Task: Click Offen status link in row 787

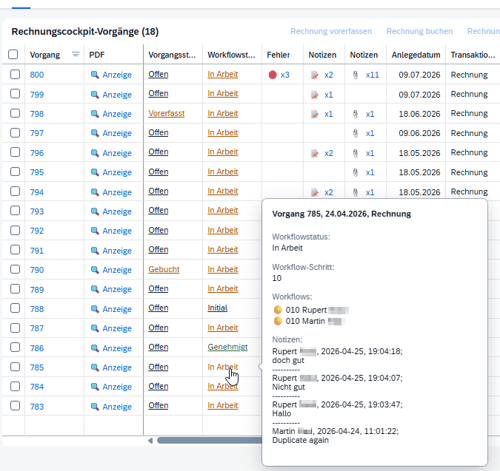Action: pyautogui.click(x=158, y=328)
